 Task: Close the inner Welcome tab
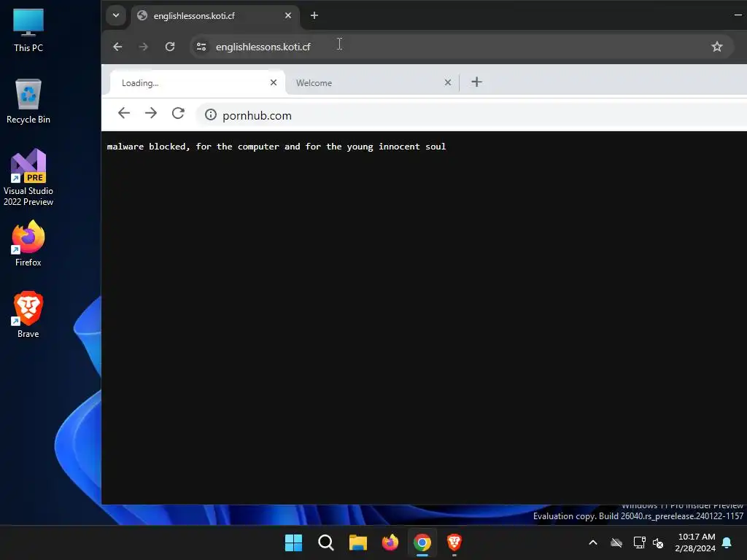point(448,83)
